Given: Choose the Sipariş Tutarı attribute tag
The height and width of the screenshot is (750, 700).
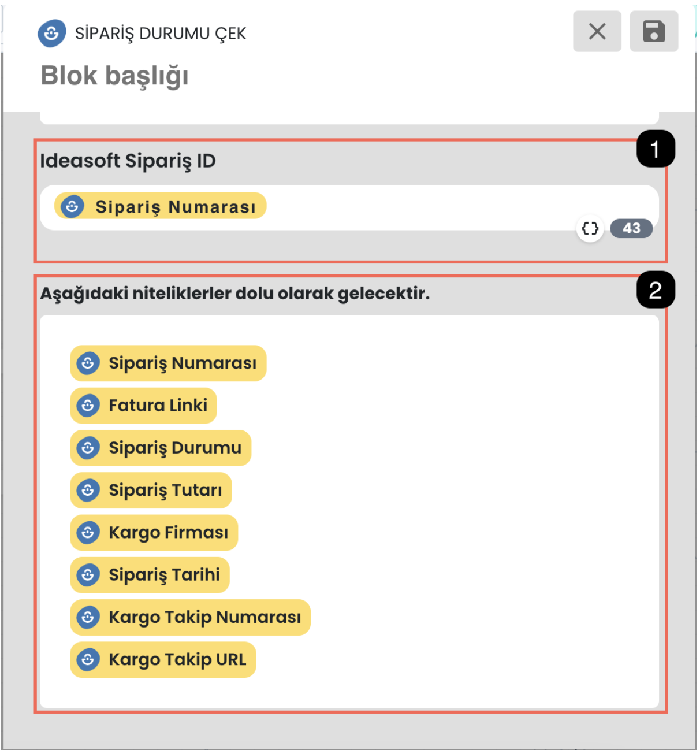Looking at the screenshot, I should [x=151, y=490].
